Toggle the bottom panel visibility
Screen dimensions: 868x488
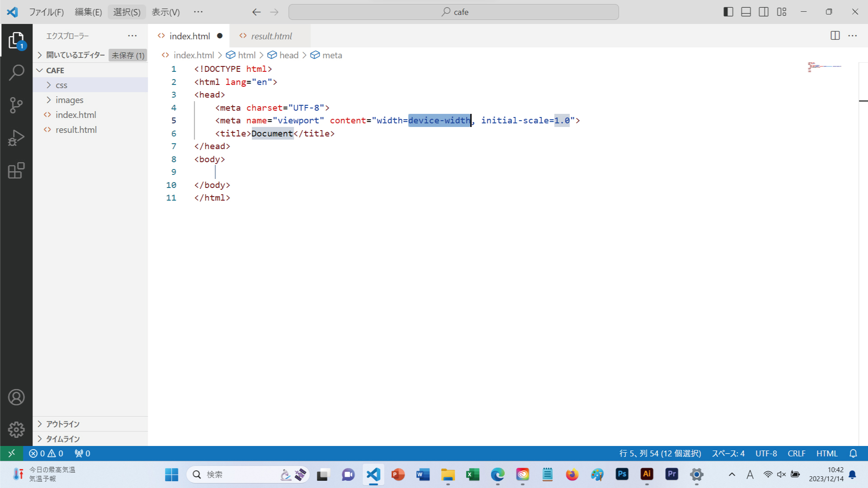pyautogui.click(x=745, y=12)
